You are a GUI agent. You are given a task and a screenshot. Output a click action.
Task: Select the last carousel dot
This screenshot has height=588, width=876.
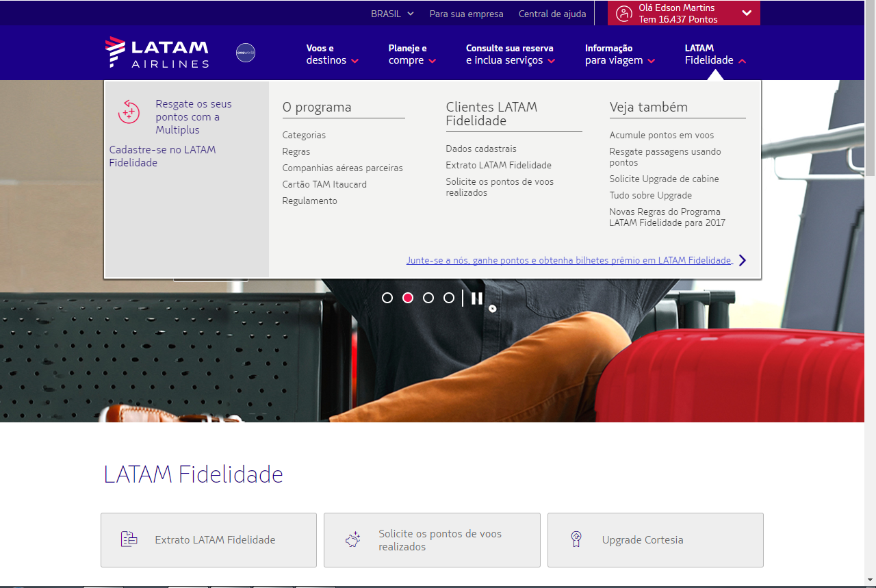tap(449, 298)
